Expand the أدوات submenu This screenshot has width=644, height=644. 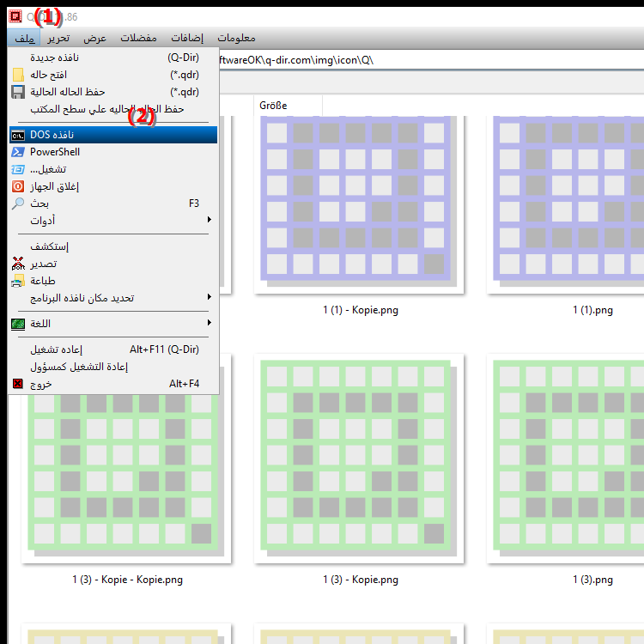(x=113, y=221)
